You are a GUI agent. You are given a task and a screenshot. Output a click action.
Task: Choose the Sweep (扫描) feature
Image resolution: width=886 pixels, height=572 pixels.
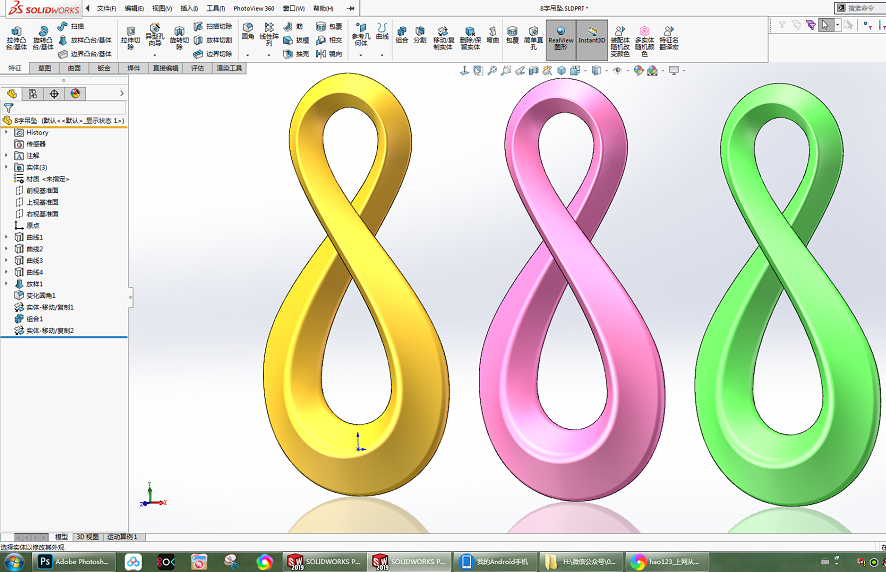(x=71, y=27)
